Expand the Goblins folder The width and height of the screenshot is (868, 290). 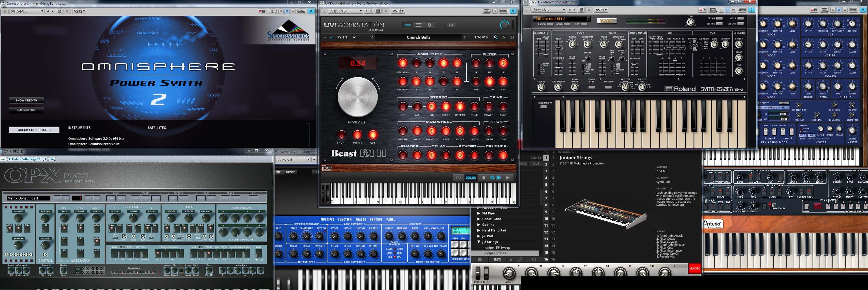pos(479,225)
